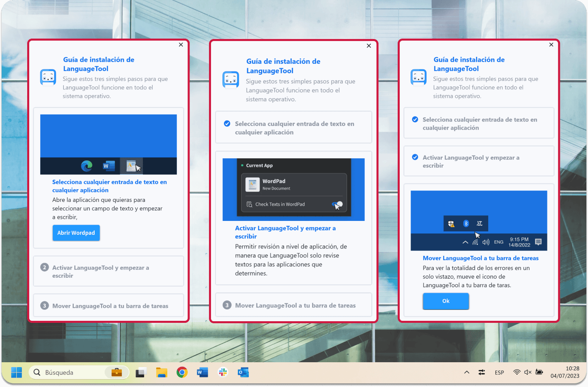
Task: Click the tray chevron in right panel illustration
Action: 465,242
